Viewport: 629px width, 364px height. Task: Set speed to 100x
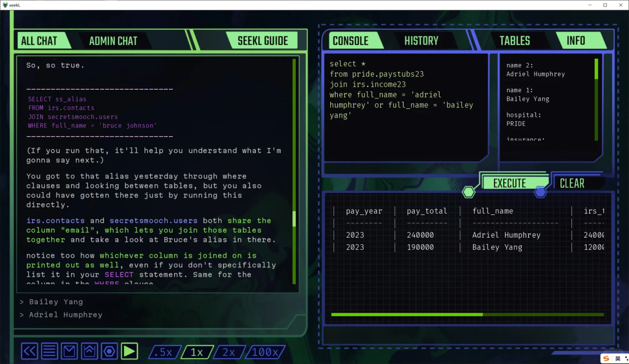[265, 352]
